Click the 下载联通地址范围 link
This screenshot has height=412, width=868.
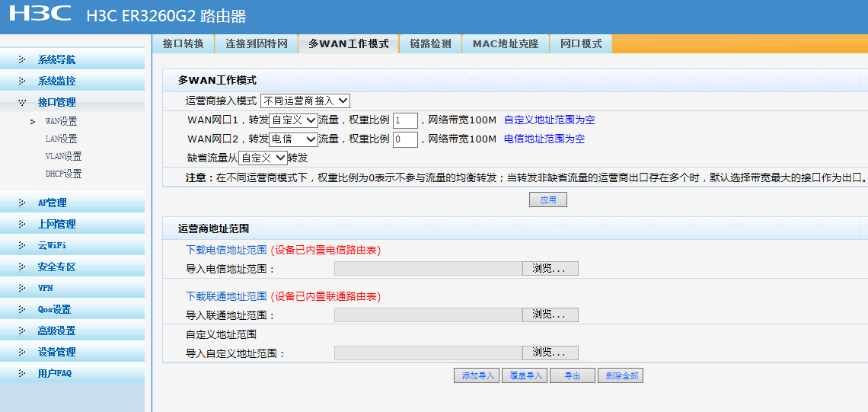[x=226, y=296]
